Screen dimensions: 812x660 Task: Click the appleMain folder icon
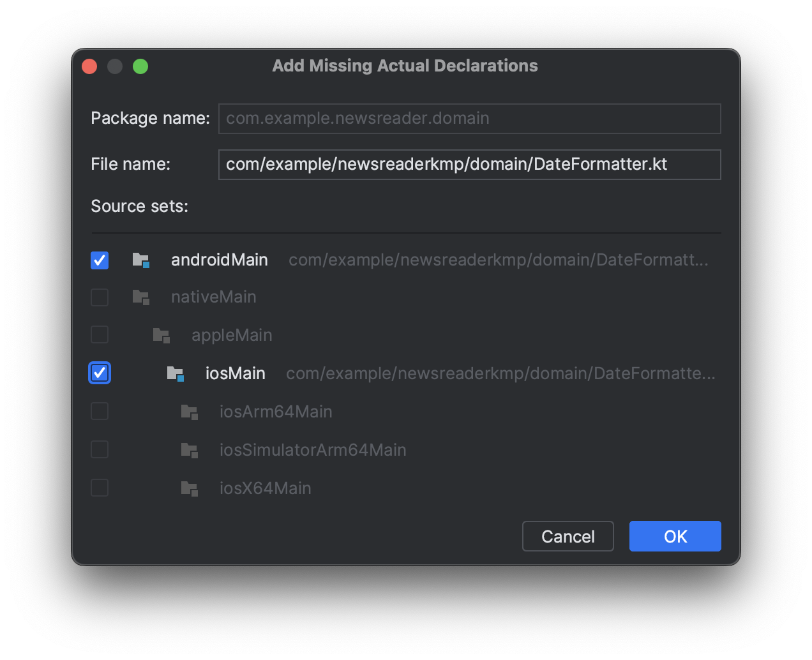(161, 336)
